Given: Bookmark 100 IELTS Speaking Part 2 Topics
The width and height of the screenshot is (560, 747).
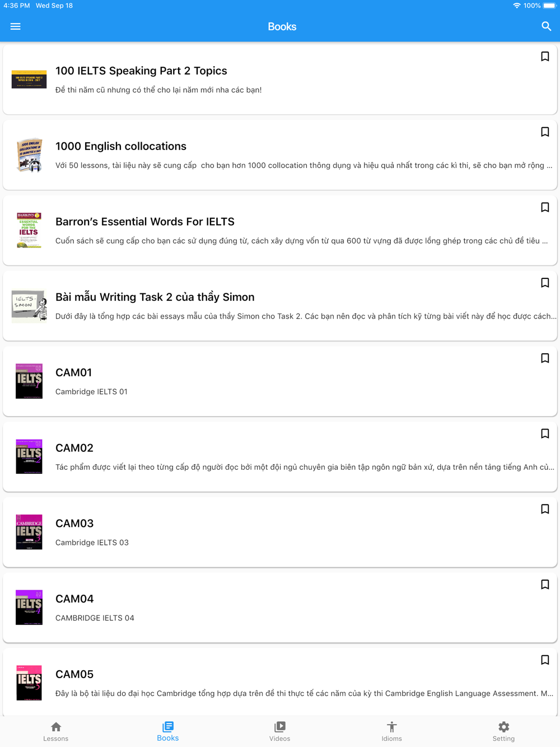Looking at the screenshot, I should click(545, 57).
